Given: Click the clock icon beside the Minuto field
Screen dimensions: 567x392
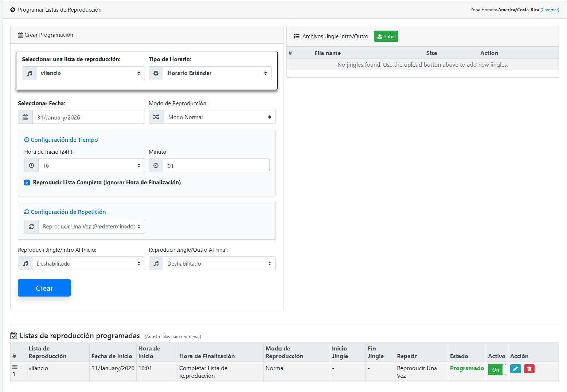Looking at the screenshot, I should [x=156, y=166].
